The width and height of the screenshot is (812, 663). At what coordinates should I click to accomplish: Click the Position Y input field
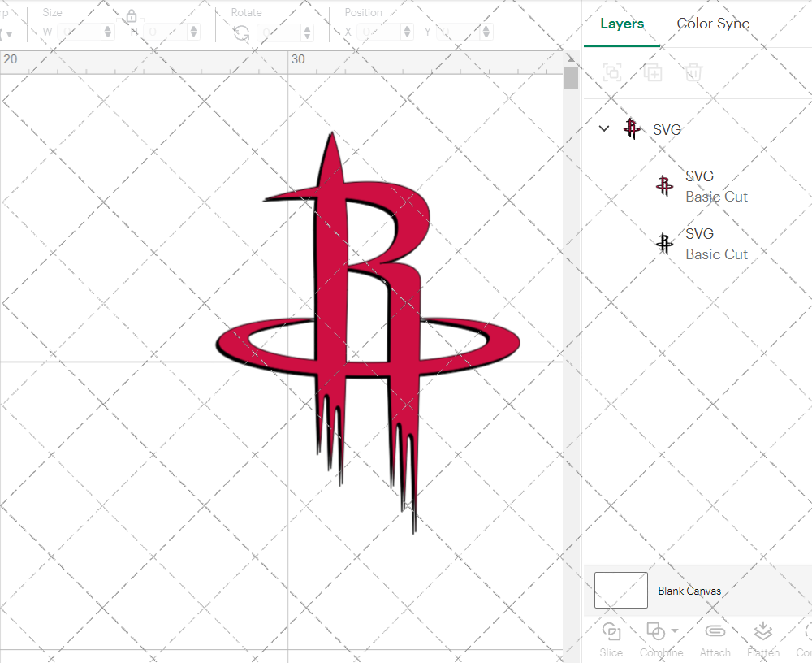(459, 32)
